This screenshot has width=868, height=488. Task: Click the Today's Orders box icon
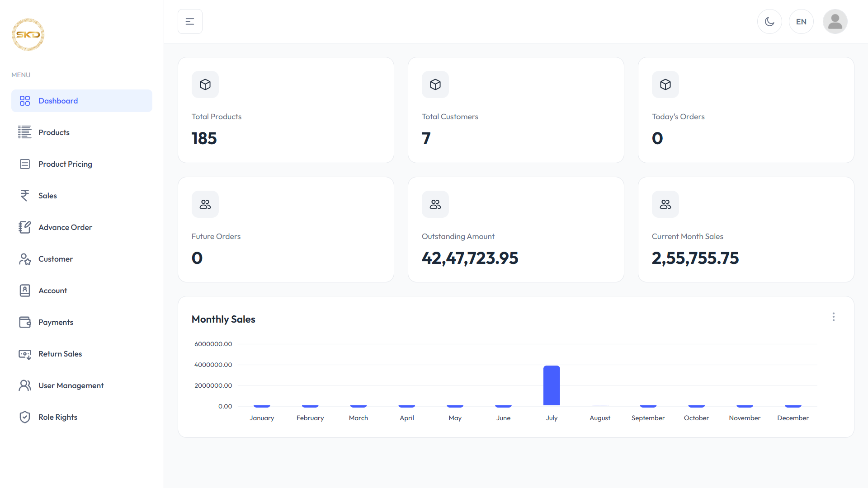click(665, 84)
